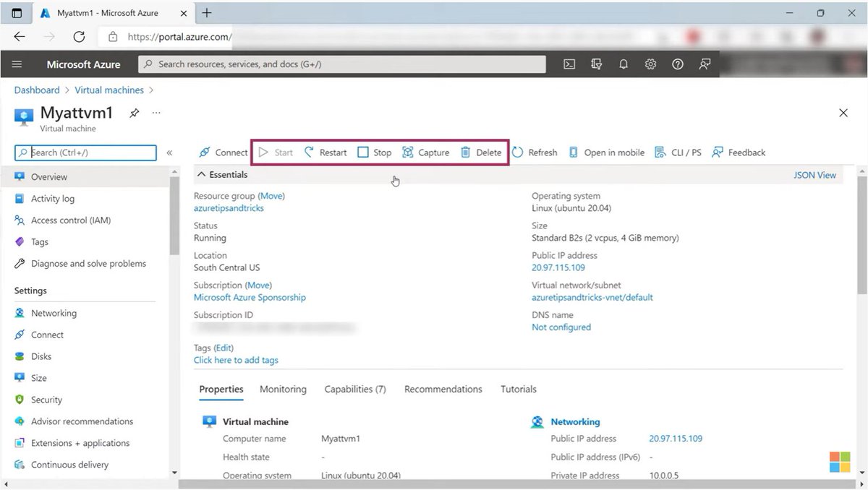Click here to add tags link

236,360
